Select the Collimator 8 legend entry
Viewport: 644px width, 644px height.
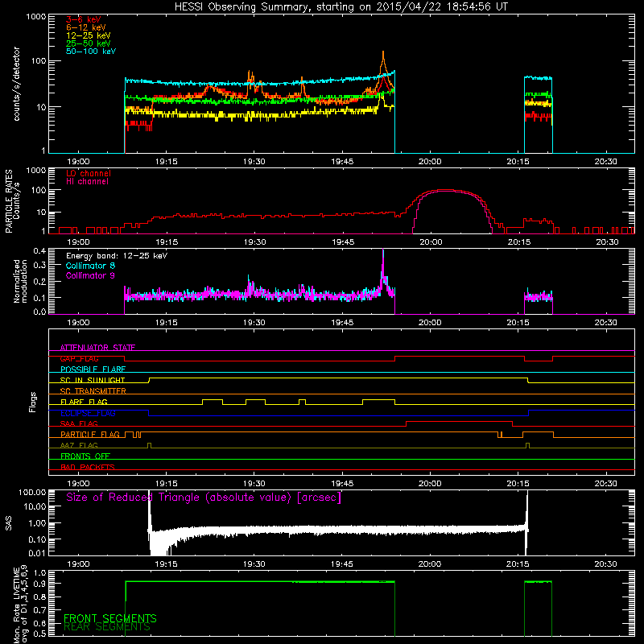(90, 266)
